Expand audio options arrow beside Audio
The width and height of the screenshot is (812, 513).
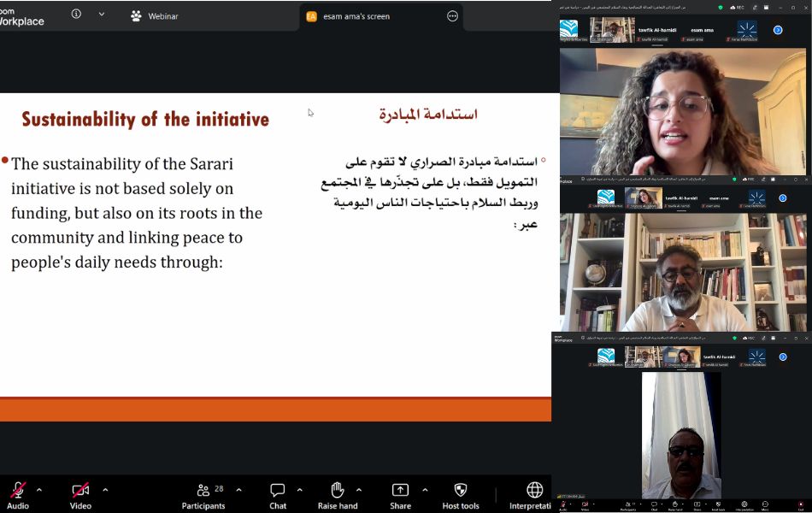(x=39, y=490)
